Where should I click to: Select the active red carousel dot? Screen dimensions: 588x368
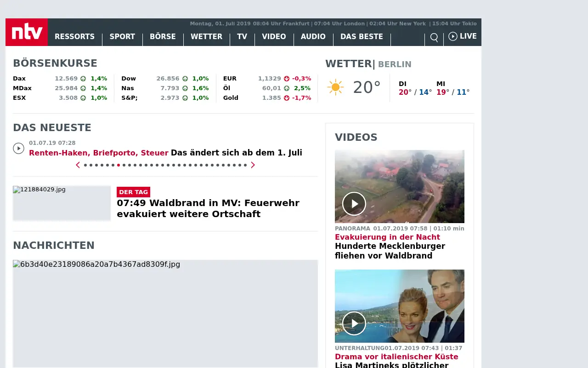(x=119, y=165)
